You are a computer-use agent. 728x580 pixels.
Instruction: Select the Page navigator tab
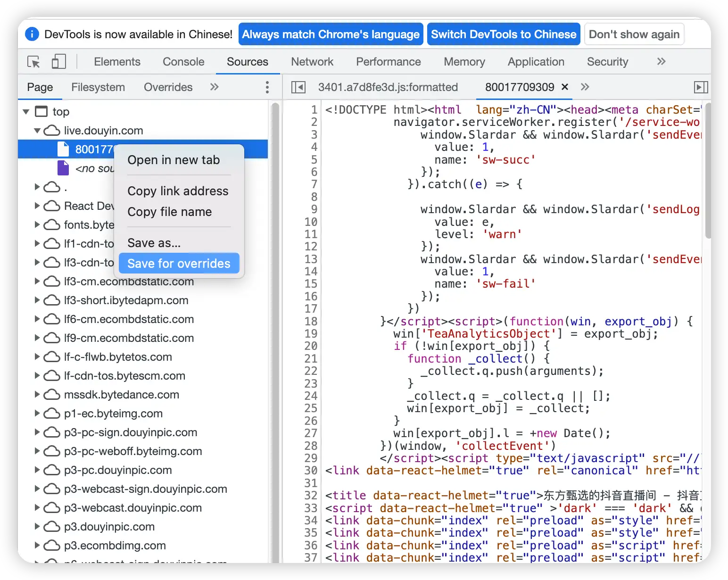pos(40,87)
